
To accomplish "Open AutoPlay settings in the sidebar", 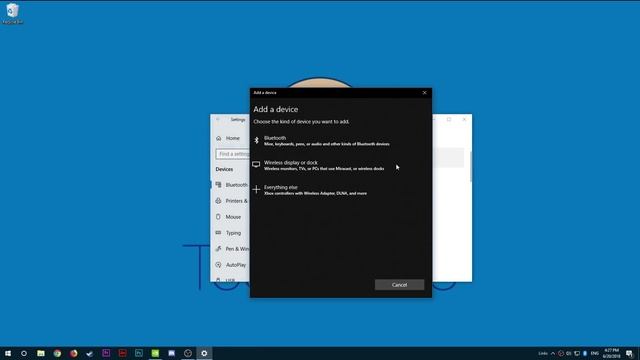I will coord(231,265).
